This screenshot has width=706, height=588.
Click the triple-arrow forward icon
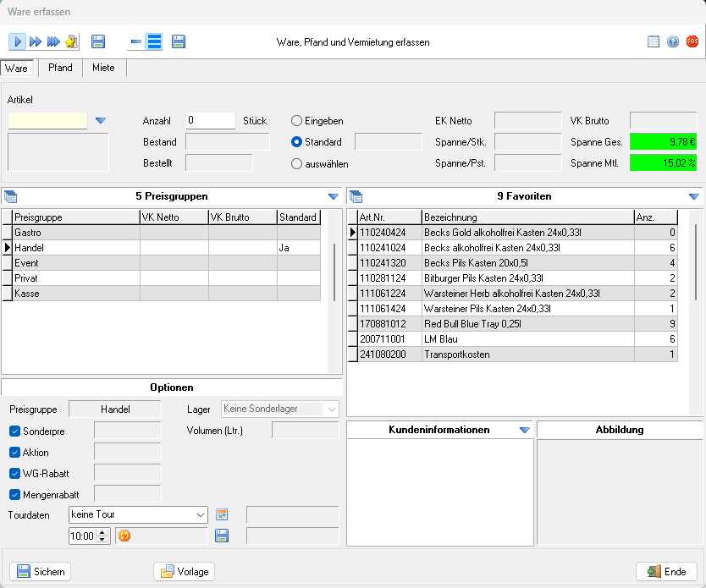coord(53,41)
